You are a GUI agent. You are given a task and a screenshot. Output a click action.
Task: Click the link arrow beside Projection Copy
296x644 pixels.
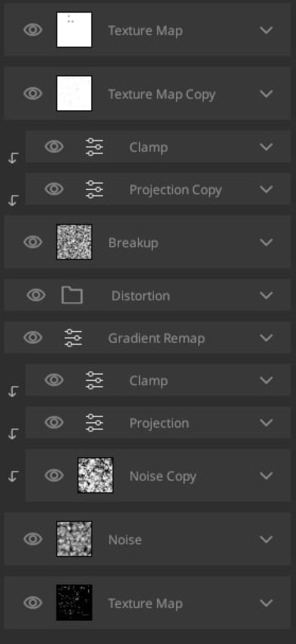click(x=13, y=200)
